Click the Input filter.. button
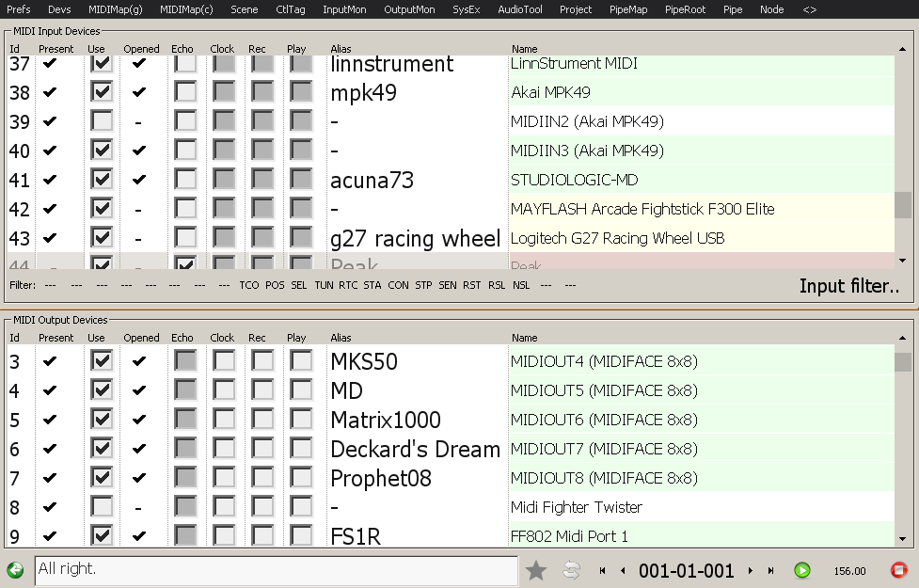The height and width of the screenshot is (588, 919). coord(848,286)
